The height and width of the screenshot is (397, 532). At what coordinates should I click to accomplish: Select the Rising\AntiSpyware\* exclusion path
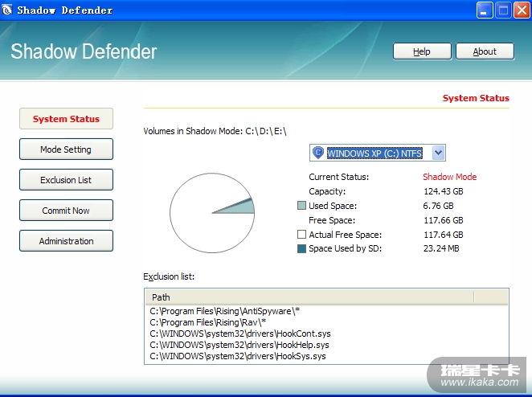224,311
